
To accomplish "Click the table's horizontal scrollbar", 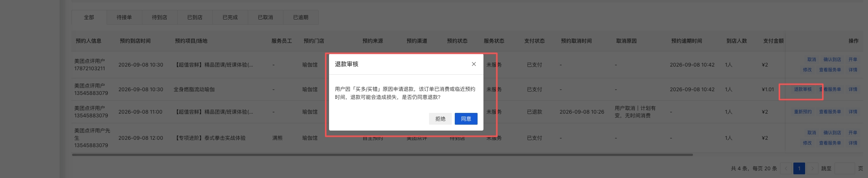I will pos(382,155).
